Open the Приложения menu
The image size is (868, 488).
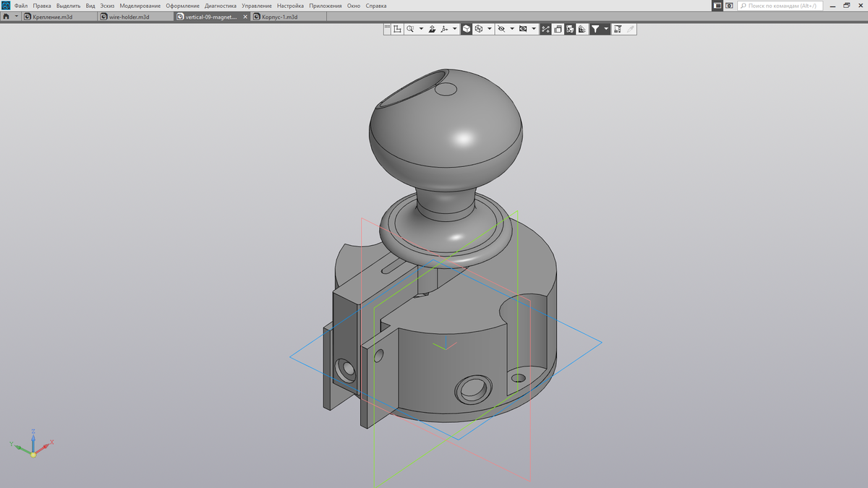325,5
